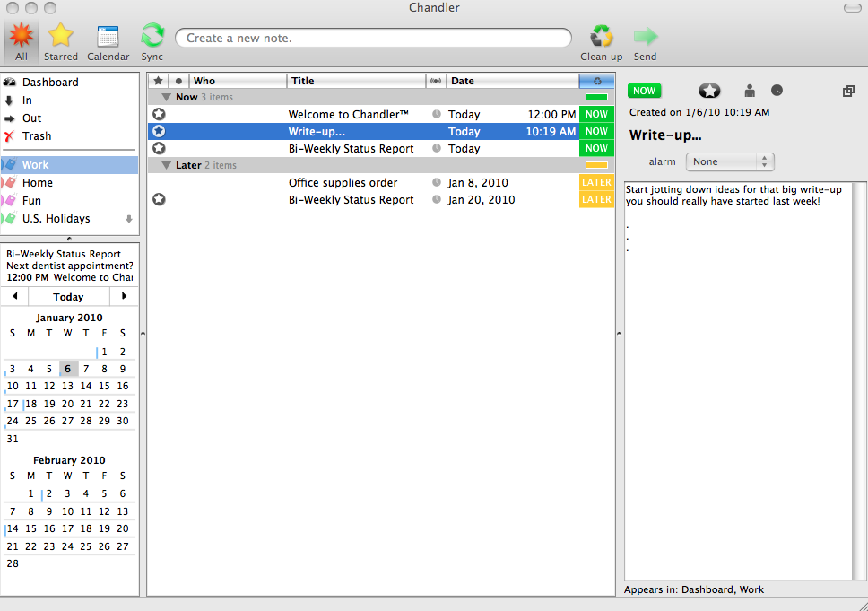Screen dimensions: 868x611
Task: Click clock icon on Office supplies order row
Action: (437, 182)
